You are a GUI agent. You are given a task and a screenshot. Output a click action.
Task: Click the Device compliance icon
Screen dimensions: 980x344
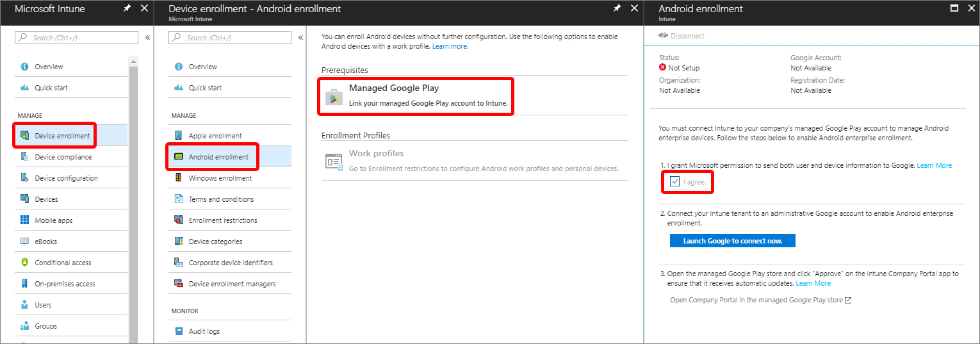[24, 157]
